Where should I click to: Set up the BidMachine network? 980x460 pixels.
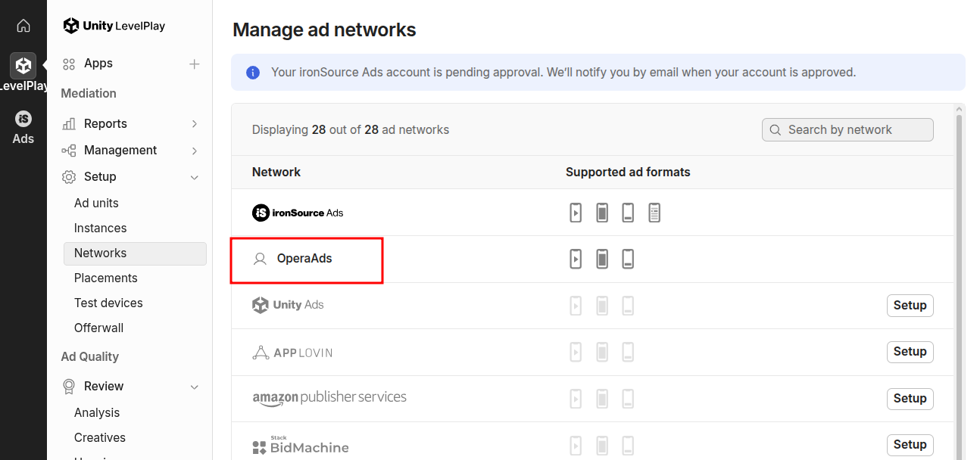tap(910, 445)
